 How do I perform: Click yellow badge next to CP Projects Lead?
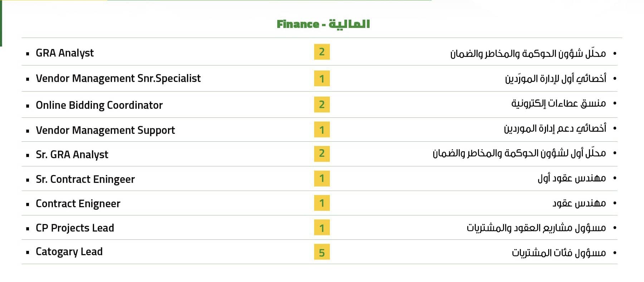[322, 228]
